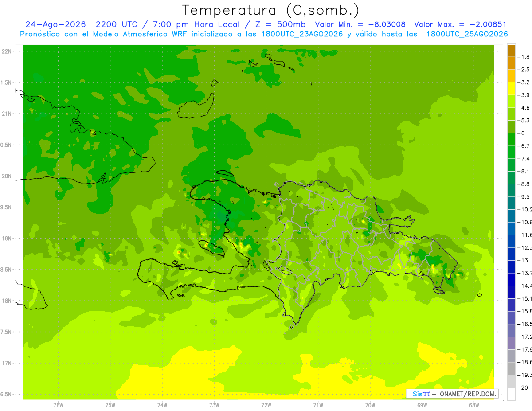Click the '71W' longitude label
The height and width of the screenshot is (411, 532).
pos(318,405)
